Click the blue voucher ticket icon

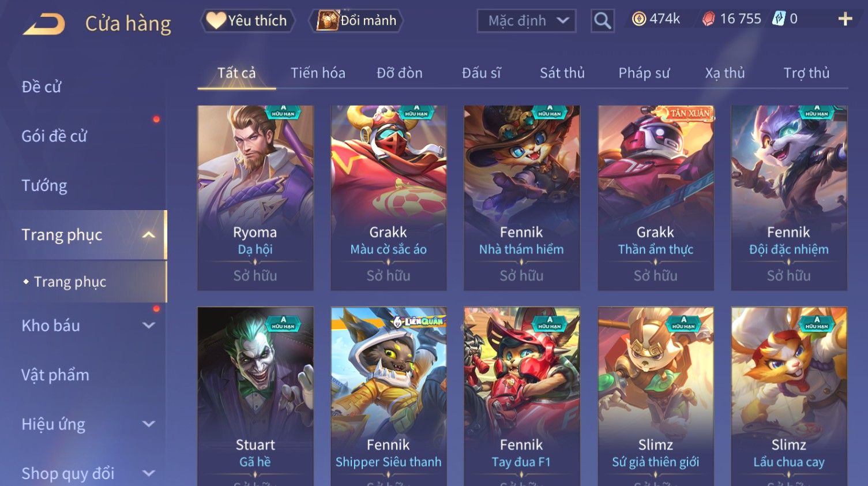[779, 18]
